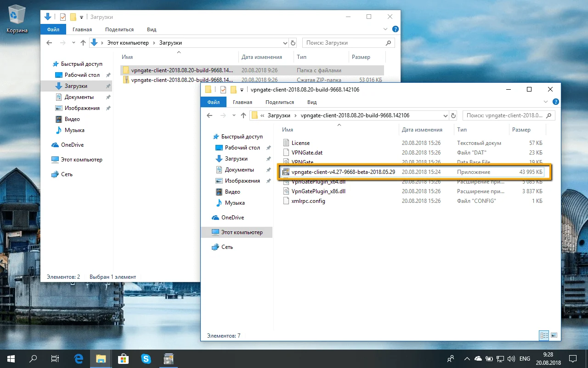
Task: Click the search box in vpngate-client folder
Action: [x=509, y=115]
